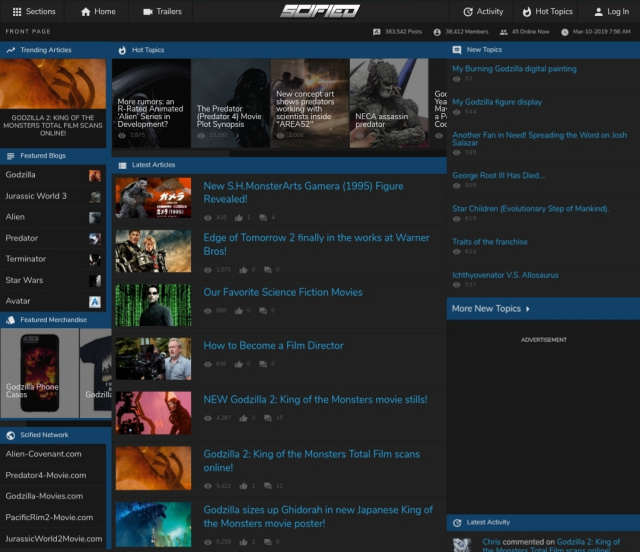Open Ichthyovenator V.S. Allosaurus topic
The width and height of the screenshot is (640, 552).
505,275
